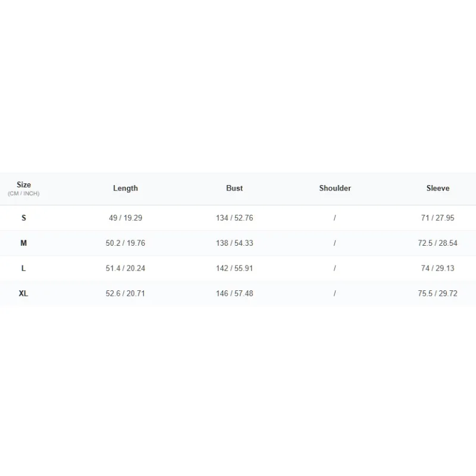Viewport: 476px width, 476px height.
Task: Select bust value 138 / 54.33
Action: pyautogui.click(x=234, y=243)
